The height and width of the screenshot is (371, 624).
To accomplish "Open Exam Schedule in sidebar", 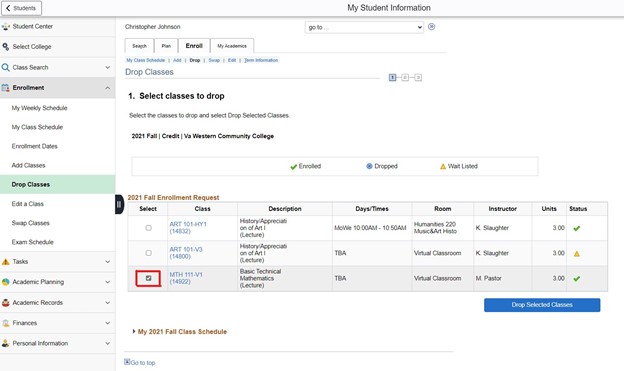I will click(32, 242).
